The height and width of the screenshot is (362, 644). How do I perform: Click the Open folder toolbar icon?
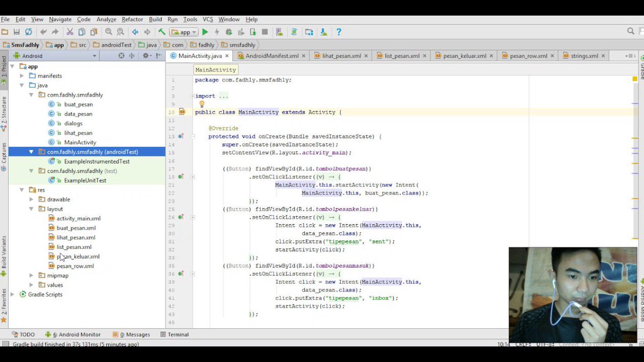point(5,32)
